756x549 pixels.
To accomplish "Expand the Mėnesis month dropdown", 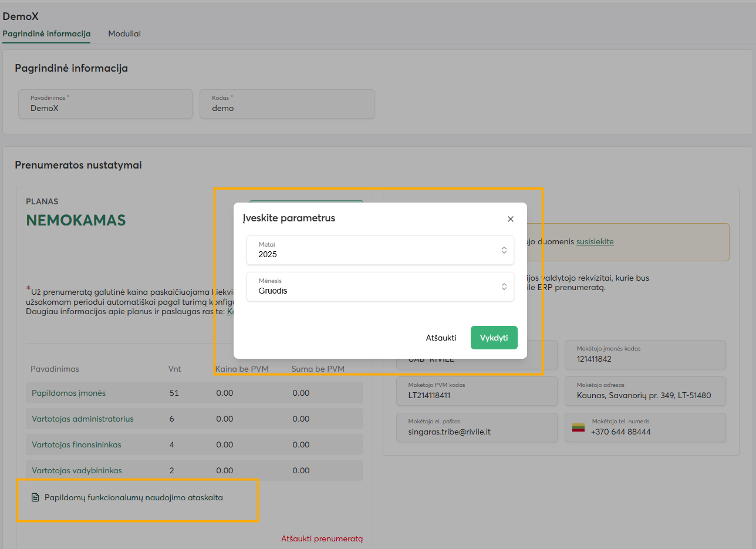I will tap(380, 287).
